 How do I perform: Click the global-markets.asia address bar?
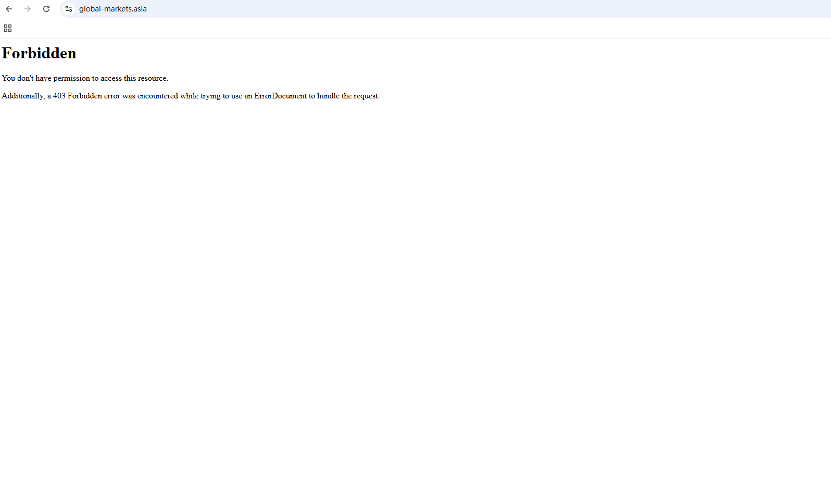pyautogui.click(x=445, y=9)
